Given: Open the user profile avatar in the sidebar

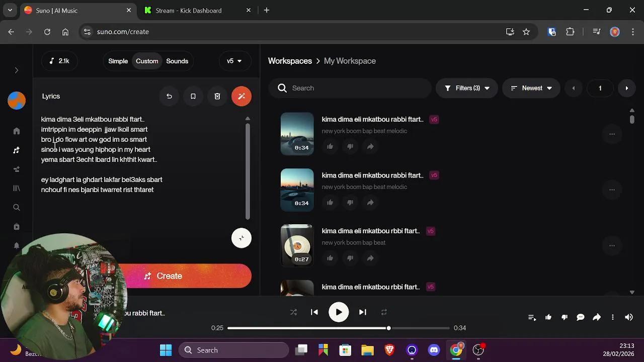Looking at the screenshot, I should [17, 101].
